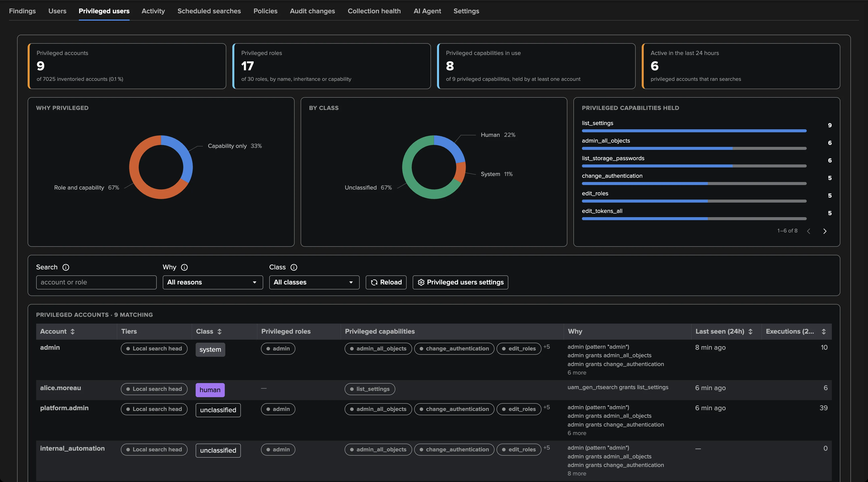Open the Why reasons dropdown
The height and width of the screenshot is (482, 868).
click(x=213, y=282)
